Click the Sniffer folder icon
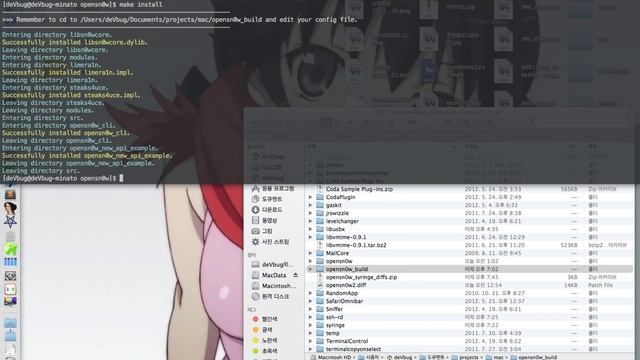This screenshot has width=640, height=360. pyautogui.click(x=320, y=309)
